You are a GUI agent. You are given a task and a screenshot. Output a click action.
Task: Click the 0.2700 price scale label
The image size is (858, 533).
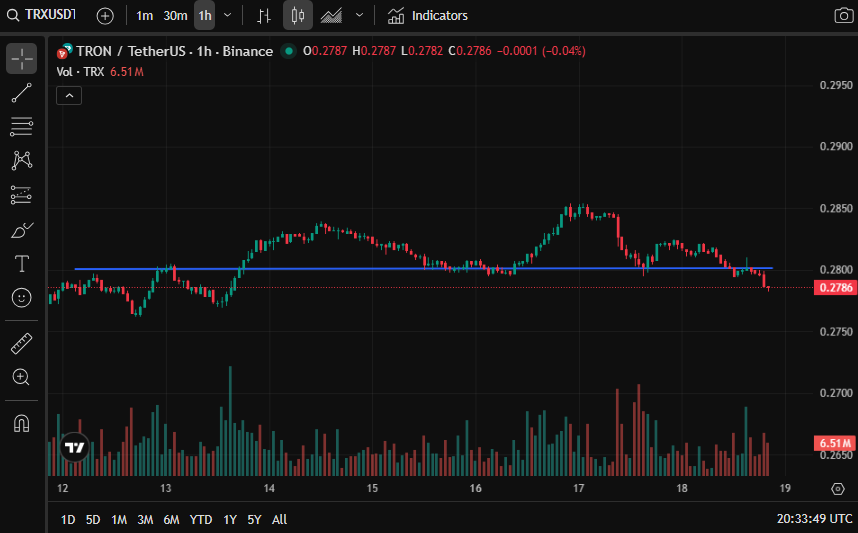836,393
